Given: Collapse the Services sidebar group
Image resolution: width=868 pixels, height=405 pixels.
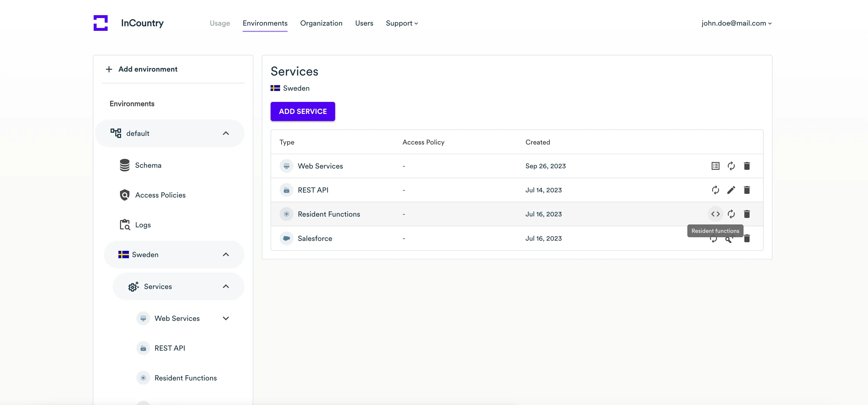Looking at the screenshot, I should tap(226, 286).
